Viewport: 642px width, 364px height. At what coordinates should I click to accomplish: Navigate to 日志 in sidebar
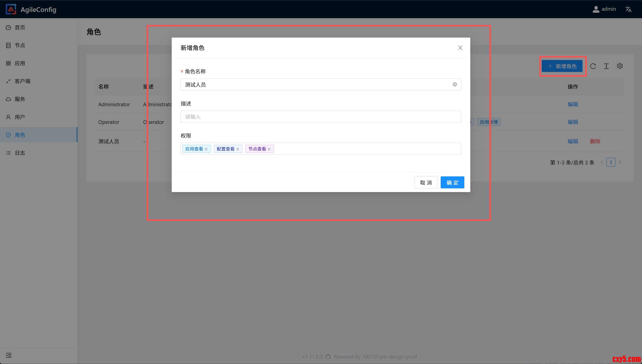[x=19, y=153]
